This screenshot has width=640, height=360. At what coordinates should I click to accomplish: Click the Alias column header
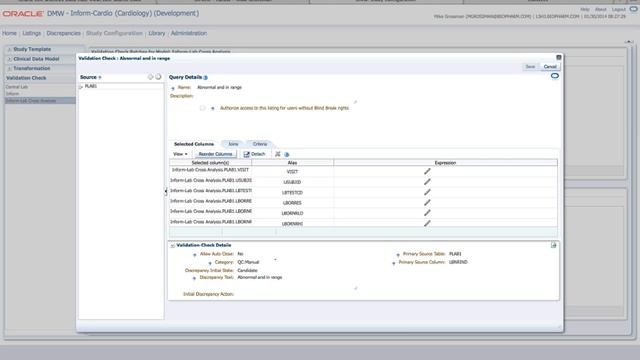292,163
